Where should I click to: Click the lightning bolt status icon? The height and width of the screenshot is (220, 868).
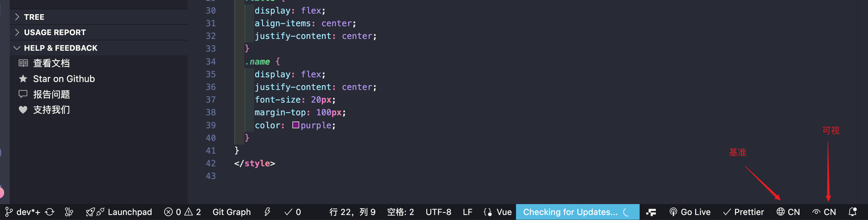(x=267, y=212)
